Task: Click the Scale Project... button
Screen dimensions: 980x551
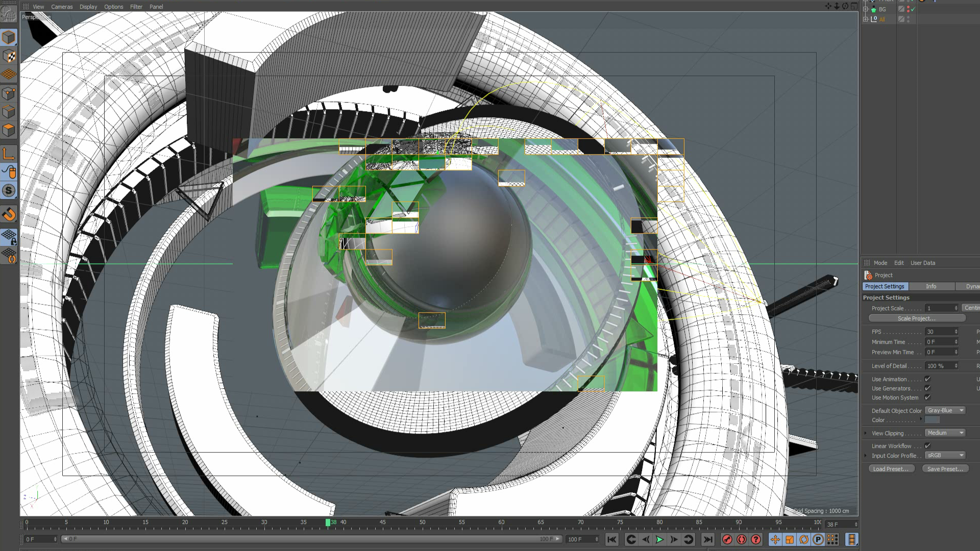Action: (x=917, y=318)
